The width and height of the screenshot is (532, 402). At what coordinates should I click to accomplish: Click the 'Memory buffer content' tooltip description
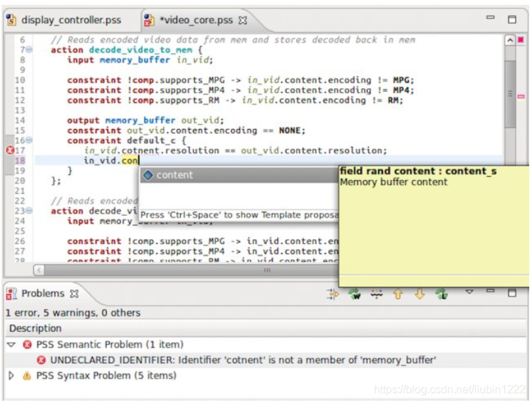coord(393,182)
